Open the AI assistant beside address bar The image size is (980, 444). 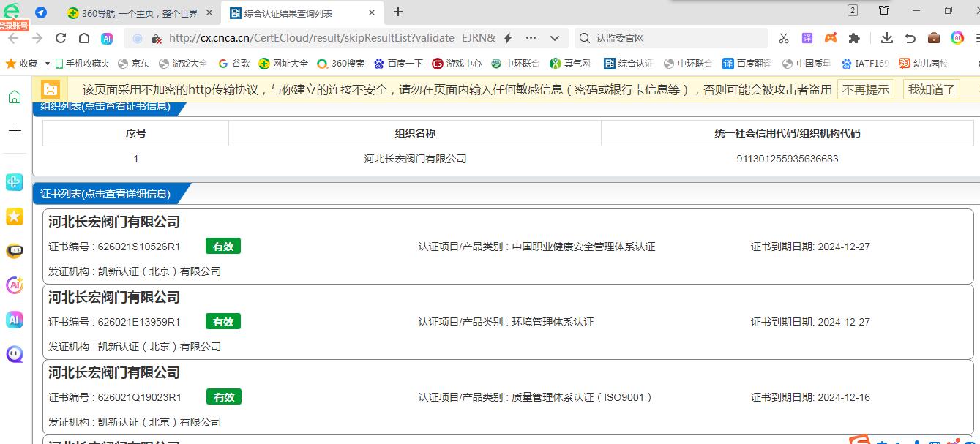(x=107, y=38)
